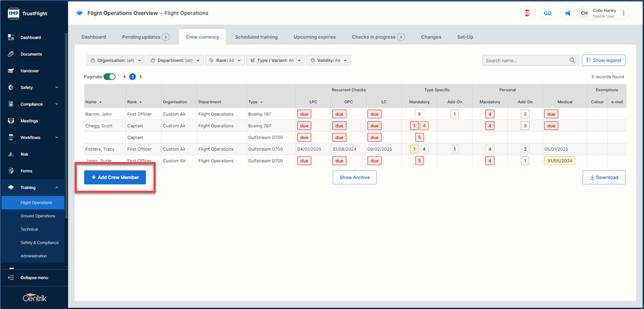The image size is (644, 309).
Task: Open the Meetings sidebar icon
Action: point(11,121)
